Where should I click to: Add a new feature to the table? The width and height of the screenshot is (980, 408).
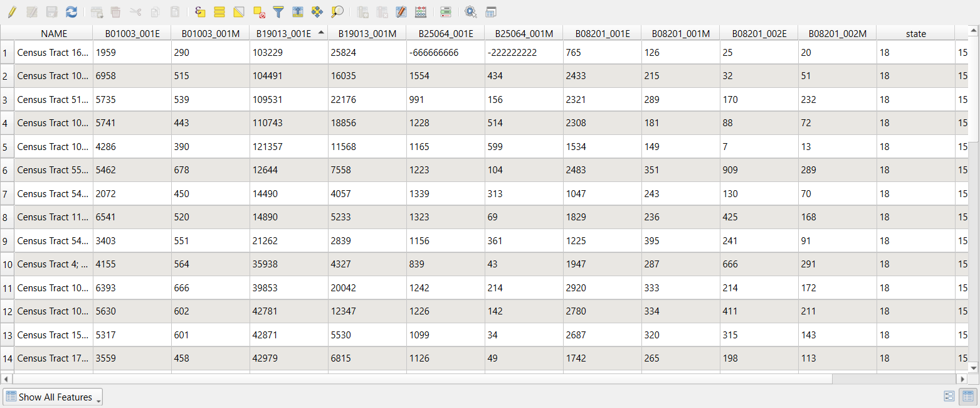(97, 12)
